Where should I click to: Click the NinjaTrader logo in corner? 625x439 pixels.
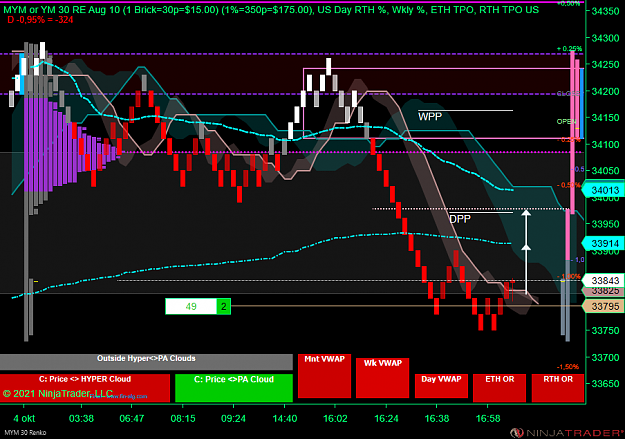point(566,433)
